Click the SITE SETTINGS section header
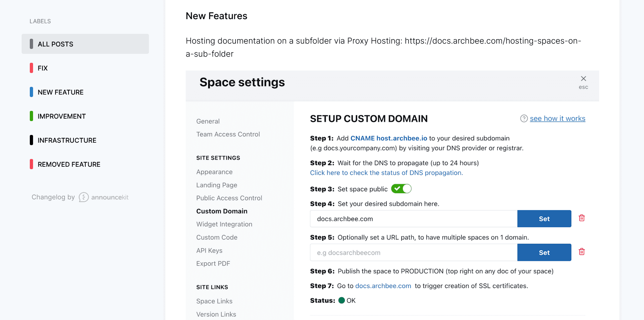 (x=218, y=158)
